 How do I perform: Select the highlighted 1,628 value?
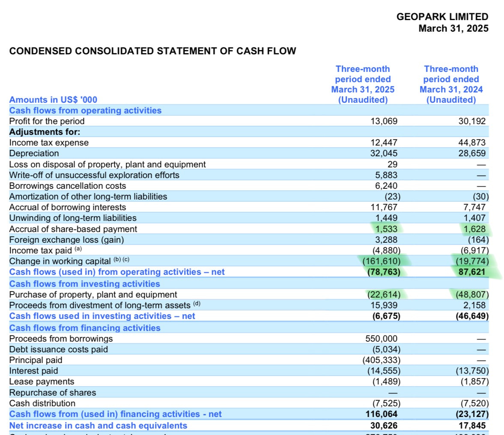coord(474,229)
